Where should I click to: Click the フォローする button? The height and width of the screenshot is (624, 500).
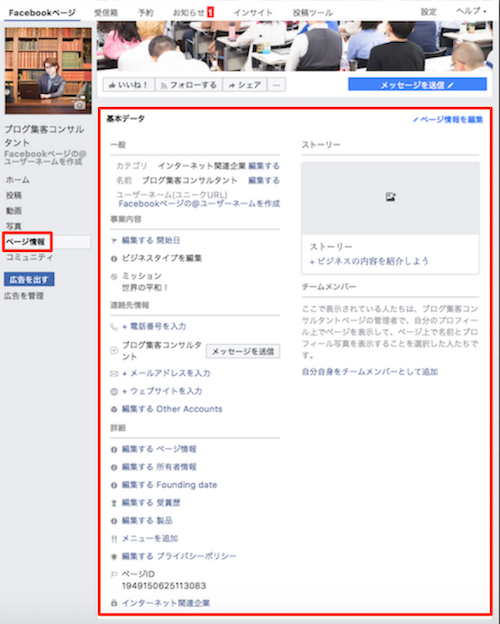pos(189,84)
